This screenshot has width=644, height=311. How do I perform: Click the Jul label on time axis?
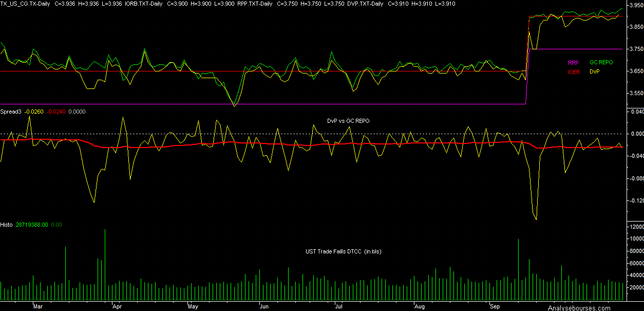pos(339,306)
